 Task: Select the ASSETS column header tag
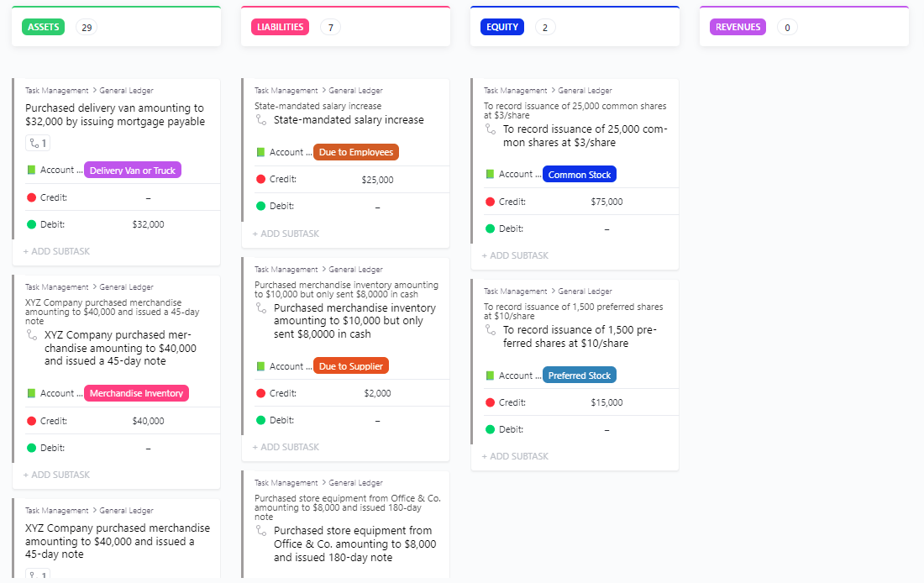[43, 27]
